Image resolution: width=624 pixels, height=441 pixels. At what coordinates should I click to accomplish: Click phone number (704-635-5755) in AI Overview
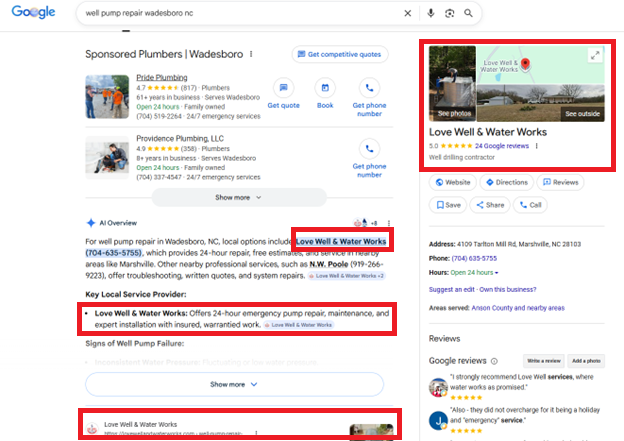(114, 253)
